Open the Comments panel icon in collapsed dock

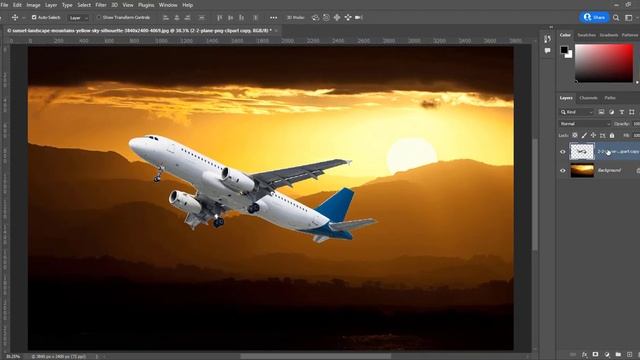coord(547,51)
